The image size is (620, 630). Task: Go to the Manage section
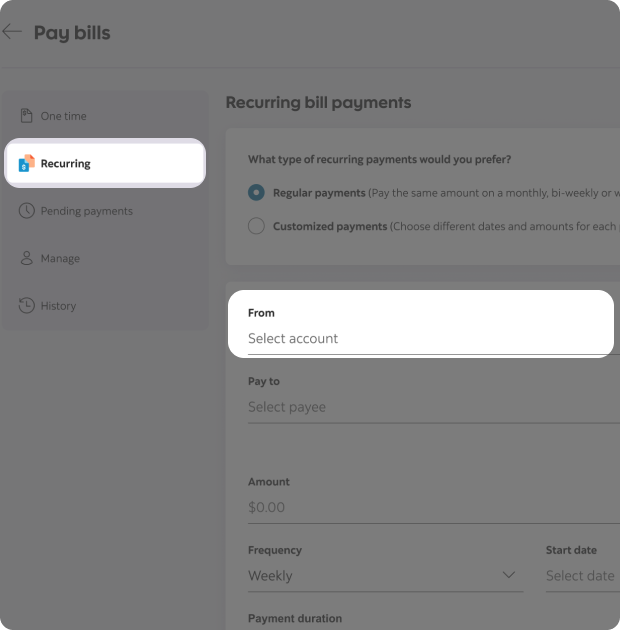(60, 258)
